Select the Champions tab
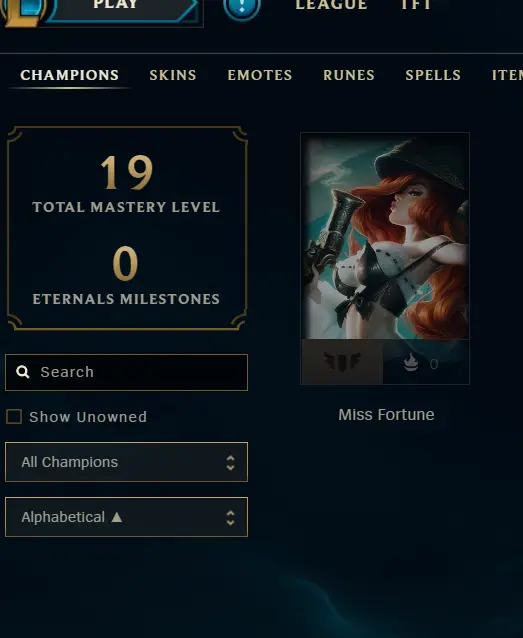 (70, 75)
